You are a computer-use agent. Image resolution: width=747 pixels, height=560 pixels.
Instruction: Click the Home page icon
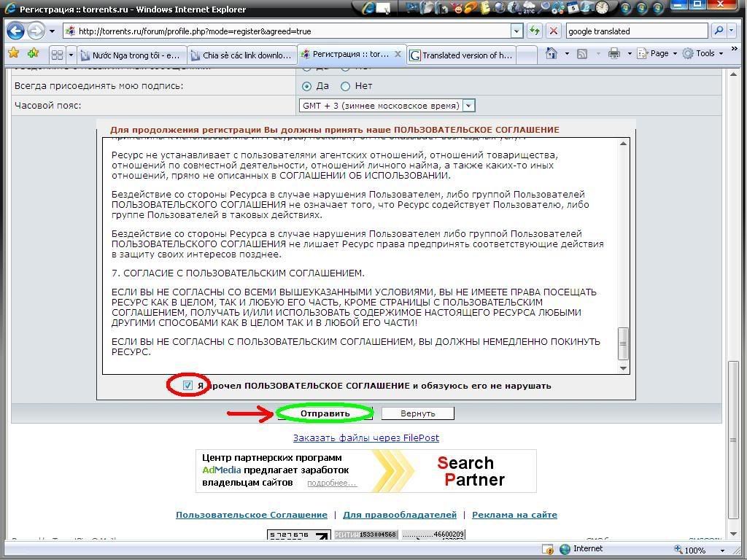552,54
